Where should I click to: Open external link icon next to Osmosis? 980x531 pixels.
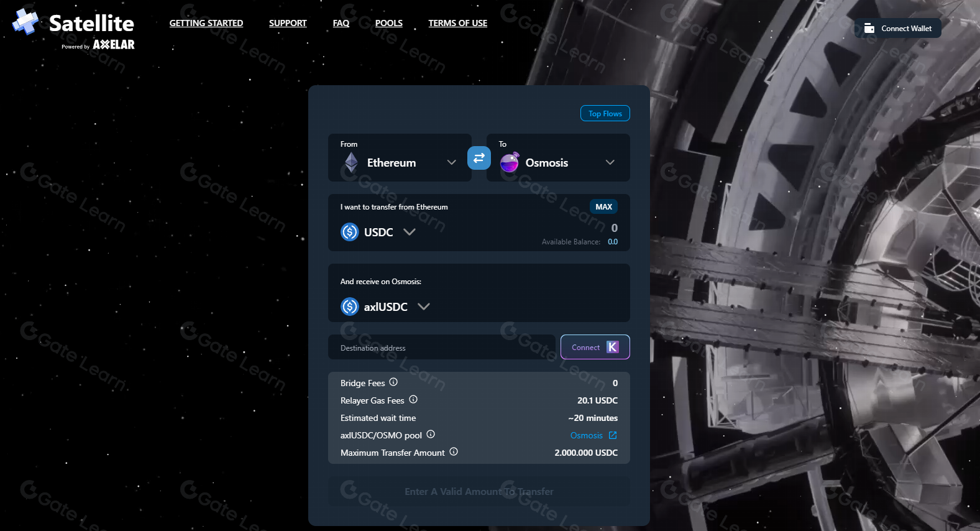[613, 435]
